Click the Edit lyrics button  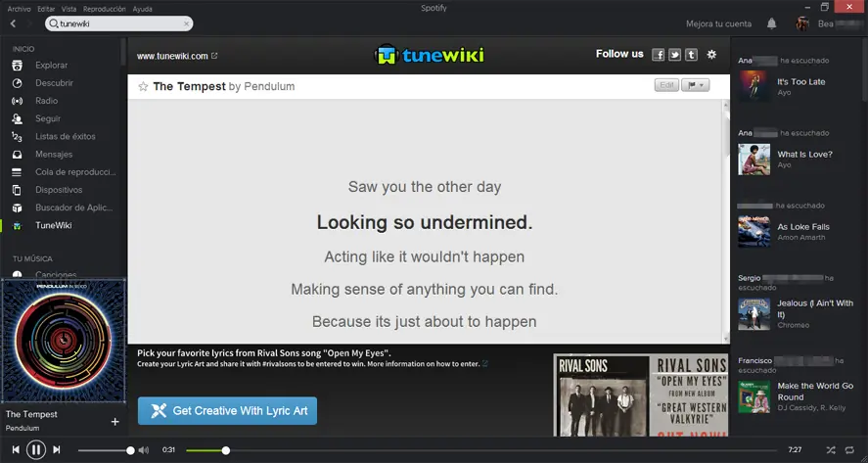tap(666, 85)
